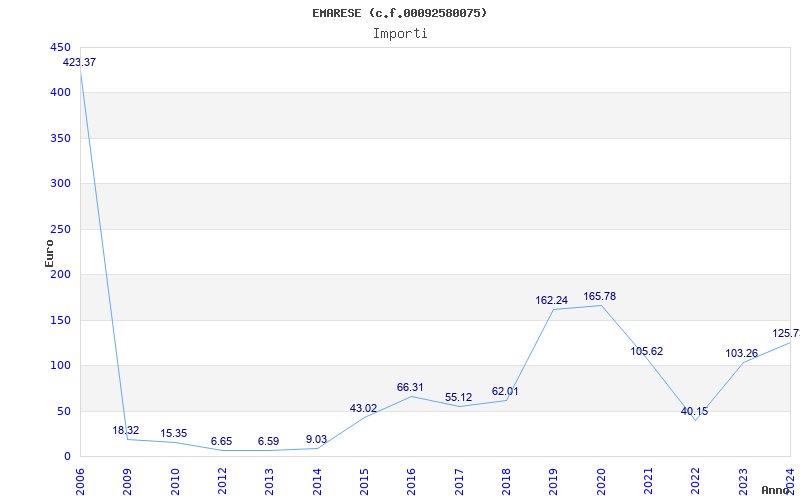
Task: Click data label 6.65
Action: [221, 441]
